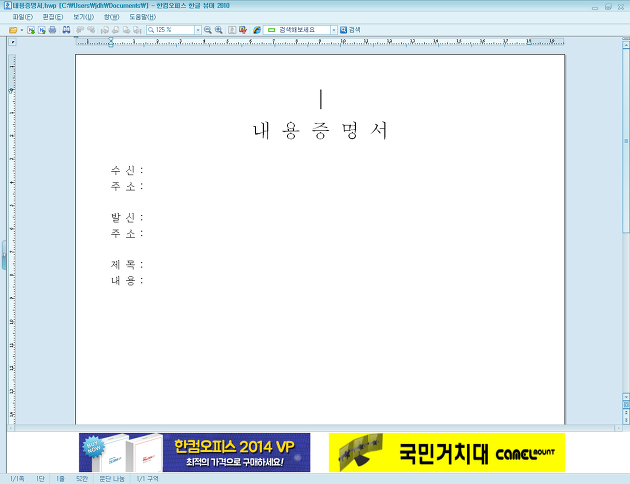Image resolution: width=630 pixels, height=484 pixels.
Task: Click previous page button below scrollbar
Action: pyautogui.click(x=626, y=412)
